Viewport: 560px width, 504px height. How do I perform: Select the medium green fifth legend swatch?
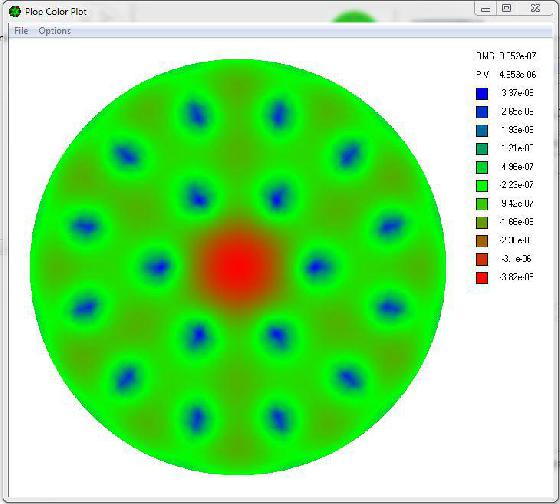[482, 167]
